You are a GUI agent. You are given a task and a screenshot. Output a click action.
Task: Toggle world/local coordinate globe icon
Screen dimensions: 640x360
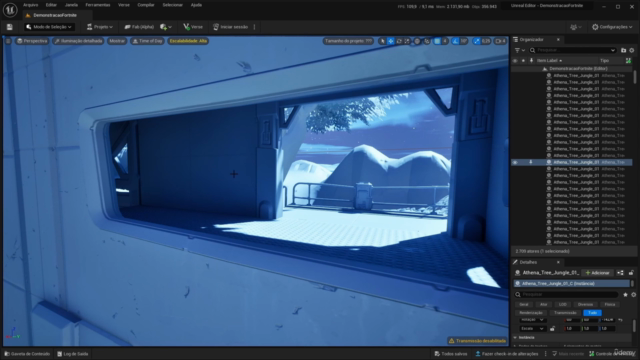coord(417,41)
